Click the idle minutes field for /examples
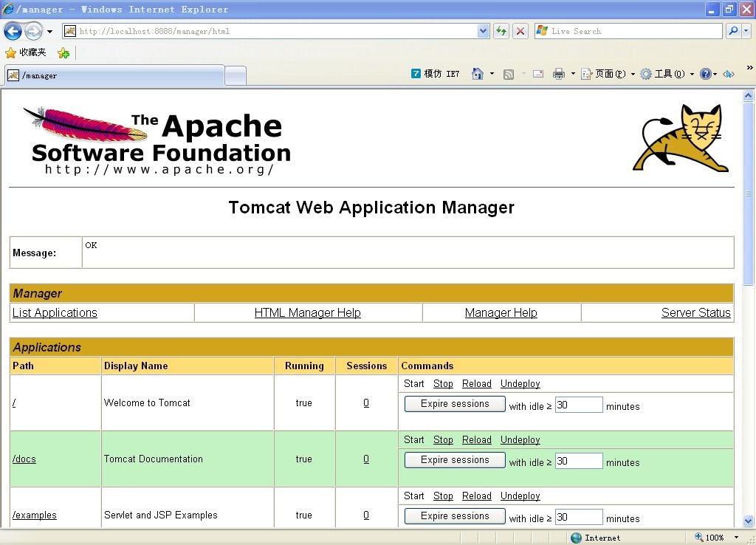756x545 pixels. pyautogui.click(x=579, y=517)
